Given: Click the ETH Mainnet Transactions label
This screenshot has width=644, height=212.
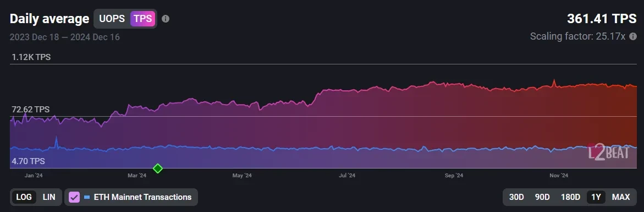Looking at the screenshot, I should (142, 197).
